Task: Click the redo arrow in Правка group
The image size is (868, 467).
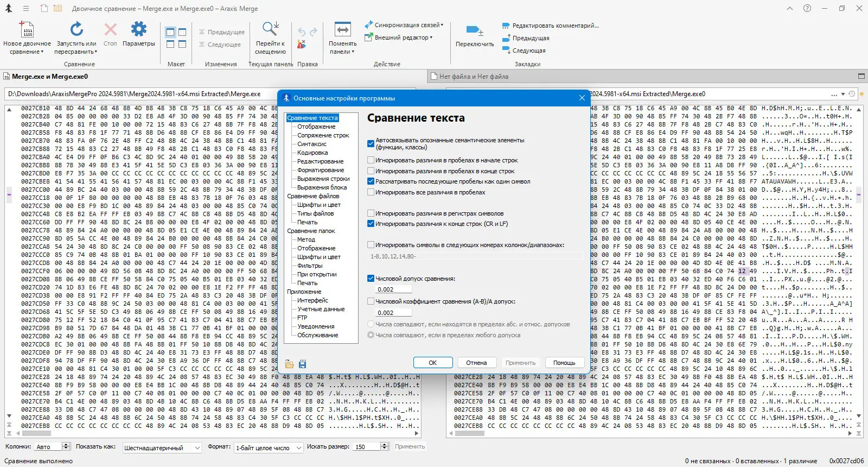Action: pos(314,32)
